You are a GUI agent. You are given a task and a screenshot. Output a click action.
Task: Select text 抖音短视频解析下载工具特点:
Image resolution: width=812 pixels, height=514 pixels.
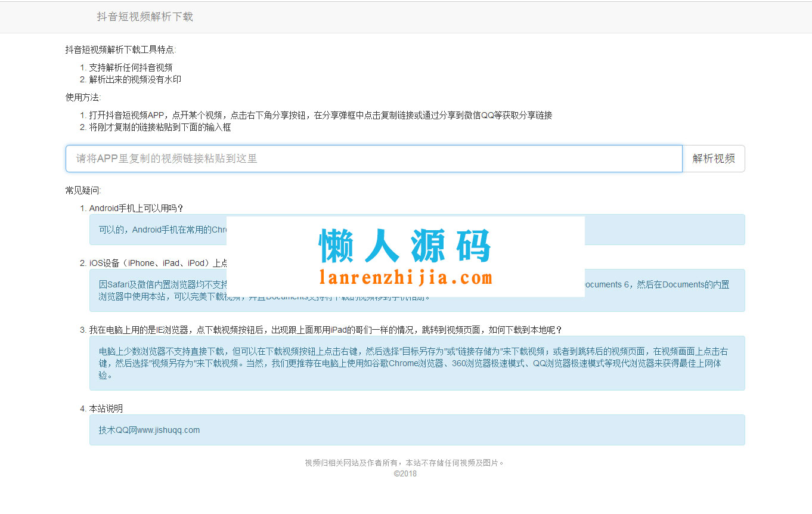click(121, 50)
